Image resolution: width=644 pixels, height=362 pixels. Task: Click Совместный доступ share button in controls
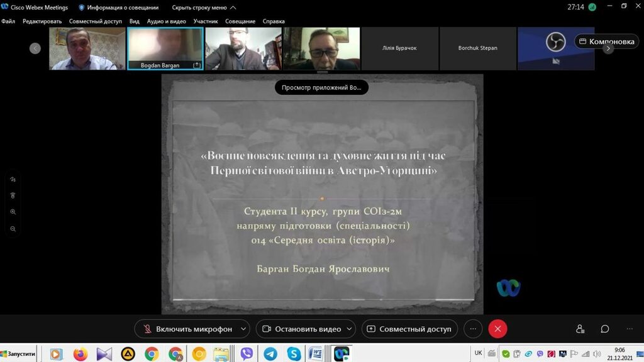tap(408, 329)
